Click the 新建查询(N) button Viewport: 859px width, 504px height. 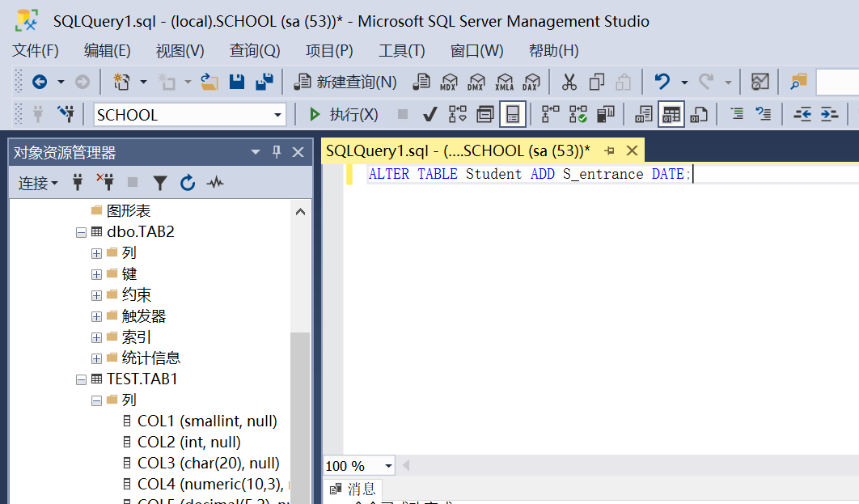[x=345, y=83]
